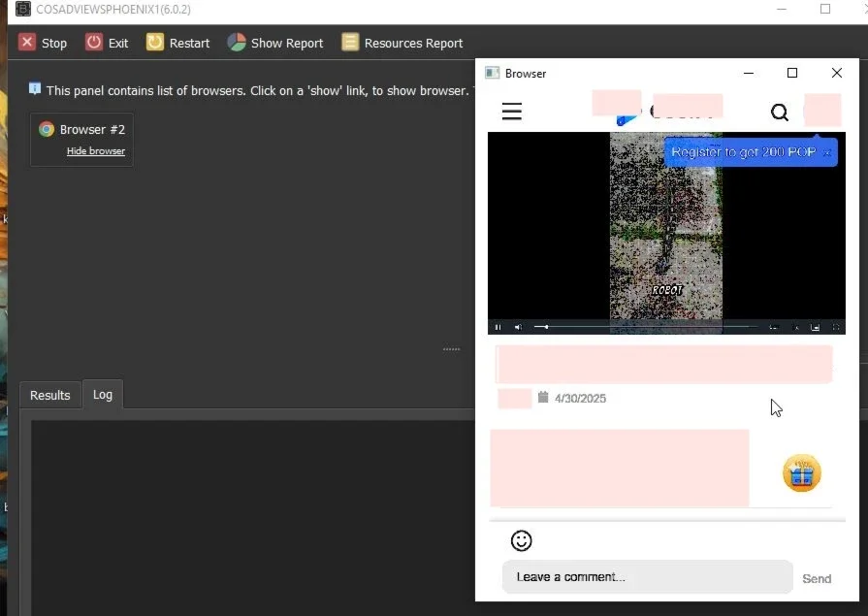Mute the video volume
Viewport: 868px width, 616px height.
[518, 327]
